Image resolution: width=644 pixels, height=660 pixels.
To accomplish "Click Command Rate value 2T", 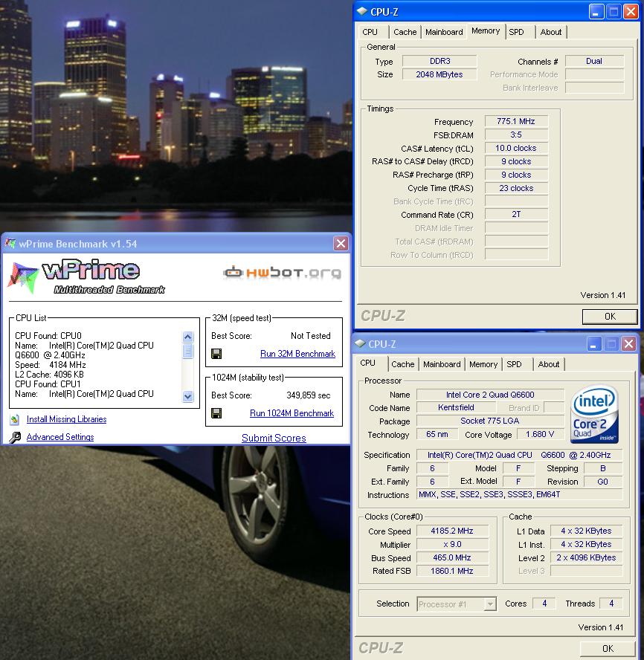I will [516, 215].
